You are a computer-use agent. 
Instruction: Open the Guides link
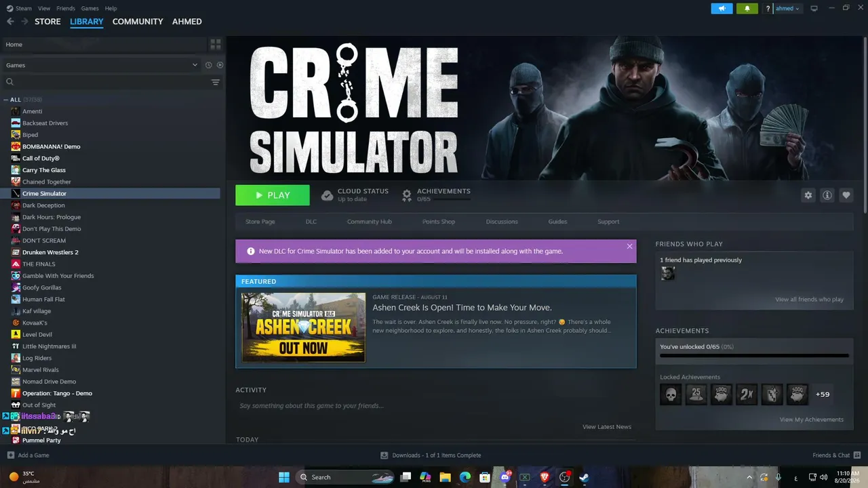pos(557,222)
